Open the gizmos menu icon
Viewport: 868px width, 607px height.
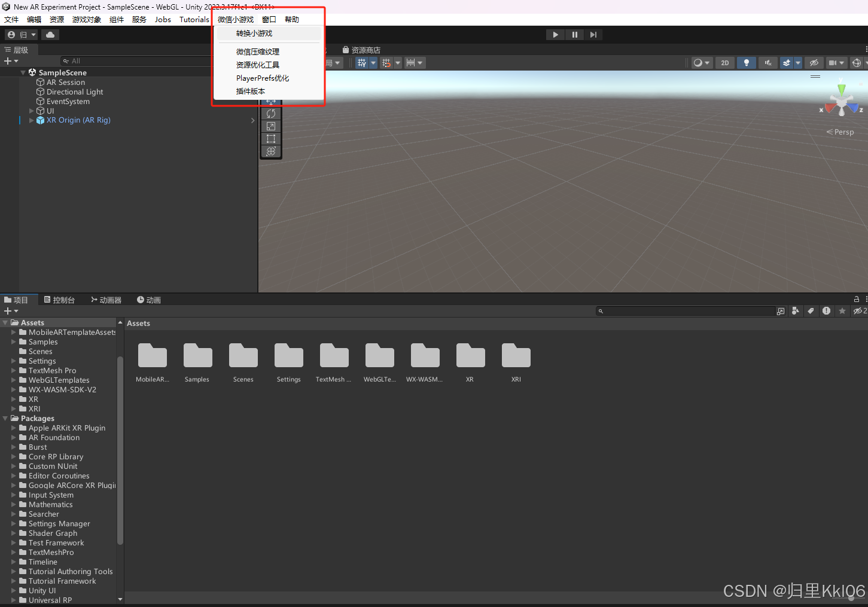coord(857,63)
